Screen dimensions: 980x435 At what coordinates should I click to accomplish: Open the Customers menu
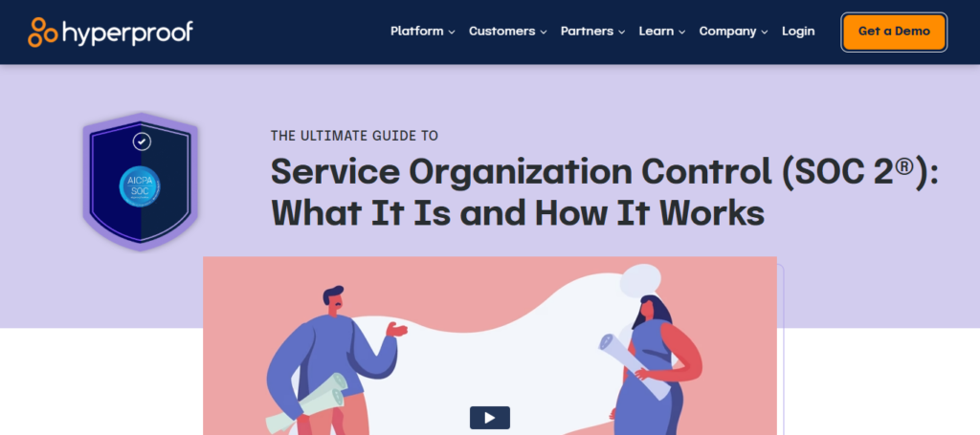tap(501, 32)
